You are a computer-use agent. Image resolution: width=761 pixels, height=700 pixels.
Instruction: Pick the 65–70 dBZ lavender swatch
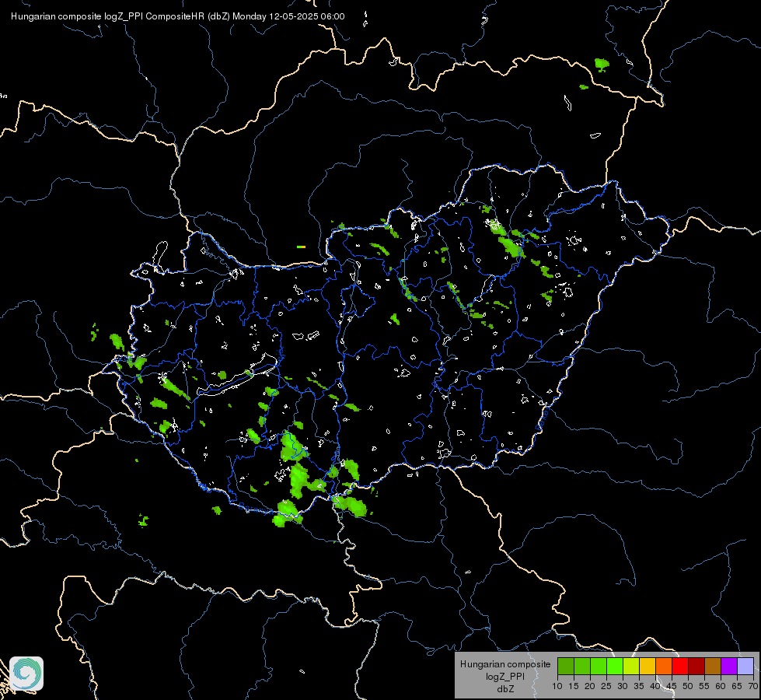(745, 666)
